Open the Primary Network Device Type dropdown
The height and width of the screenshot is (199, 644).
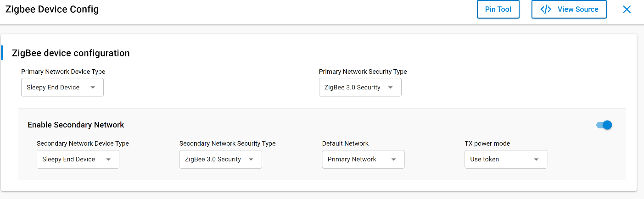point(62,87)
